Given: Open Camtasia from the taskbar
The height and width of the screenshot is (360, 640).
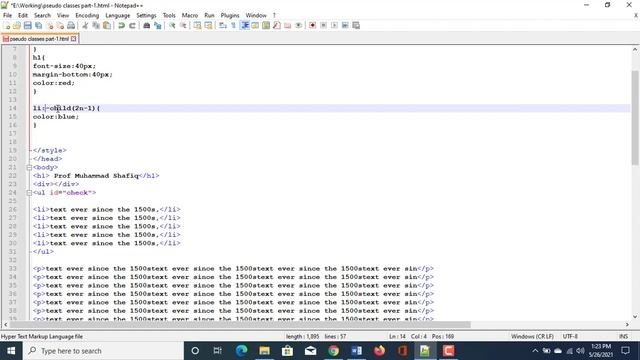Looking at the screenshot, I should (448, 351).
